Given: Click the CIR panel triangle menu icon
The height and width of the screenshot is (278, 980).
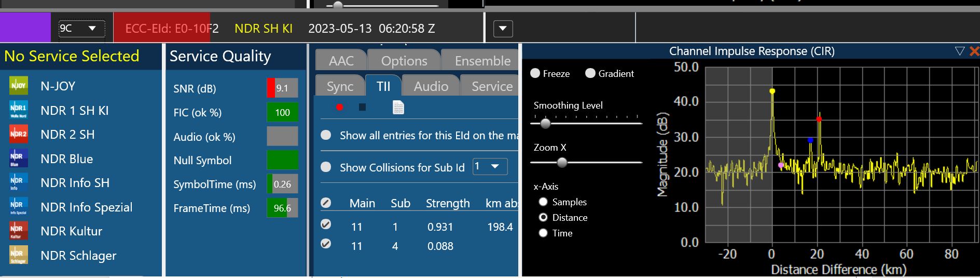Looking at the screenshot, I should pyautogui.click(x=959, y=51).
